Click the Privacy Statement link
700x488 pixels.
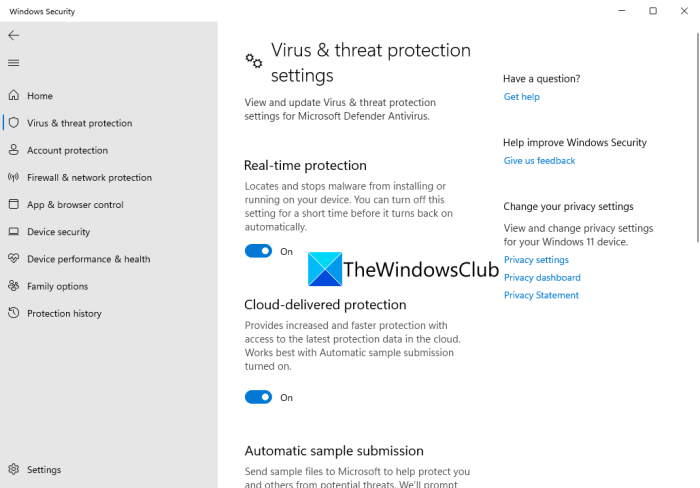click(x=541, y=295)
